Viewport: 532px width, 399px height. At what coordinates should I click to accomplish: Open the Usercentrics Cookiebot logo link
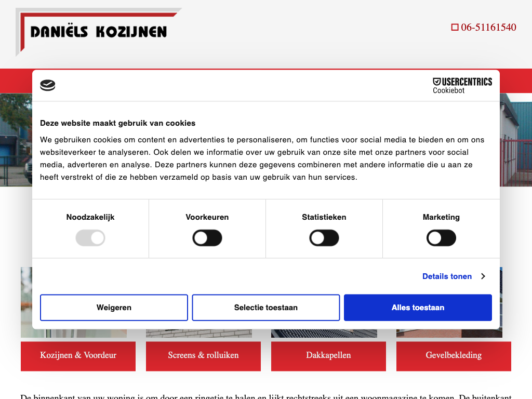click(462, 86)
